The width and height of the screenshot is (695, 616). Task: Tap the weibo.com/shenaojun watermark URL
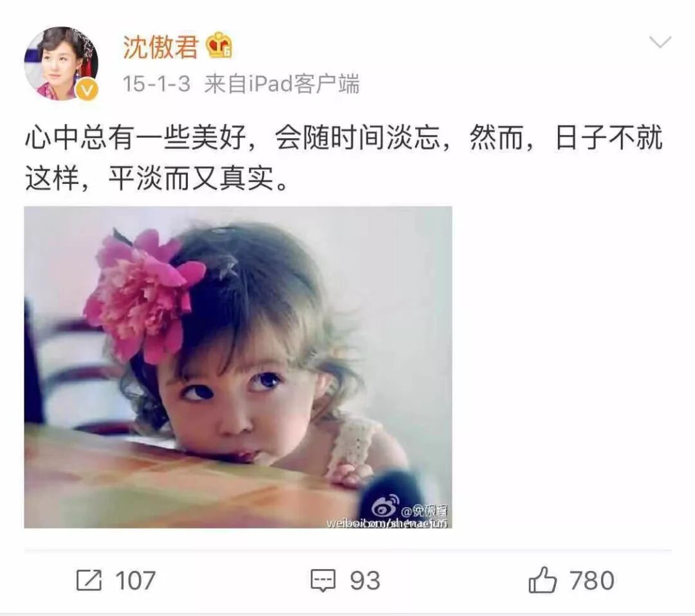tap(387, 523)
